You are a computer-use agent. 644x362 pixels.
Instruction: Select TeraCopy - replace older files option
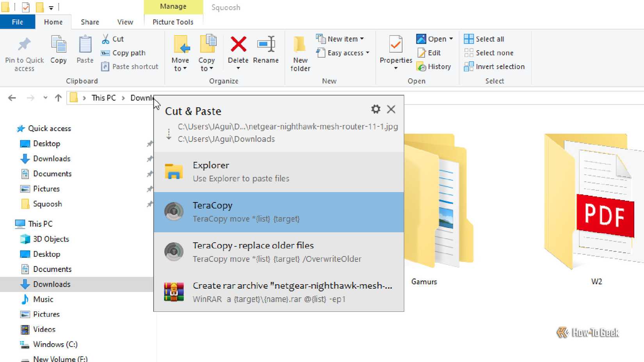pyautogui.click(x=279, y=252)
